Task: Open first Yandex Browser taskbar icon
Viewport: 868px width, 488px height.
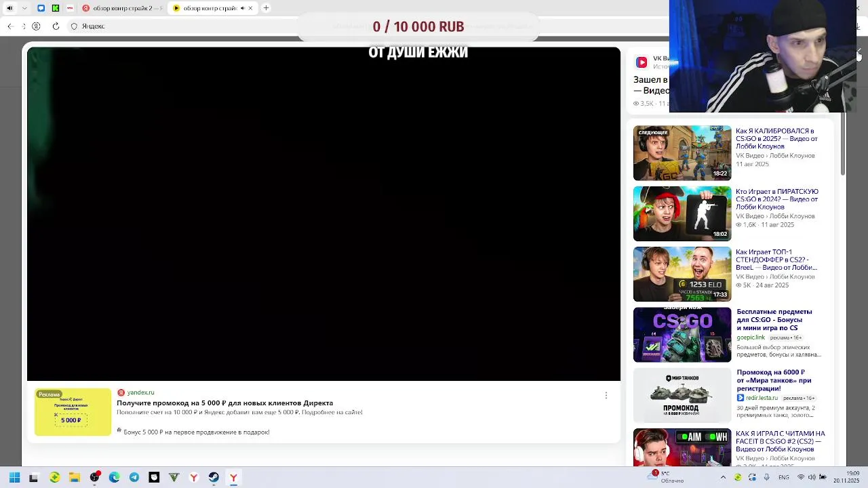Action: [194, 478]
